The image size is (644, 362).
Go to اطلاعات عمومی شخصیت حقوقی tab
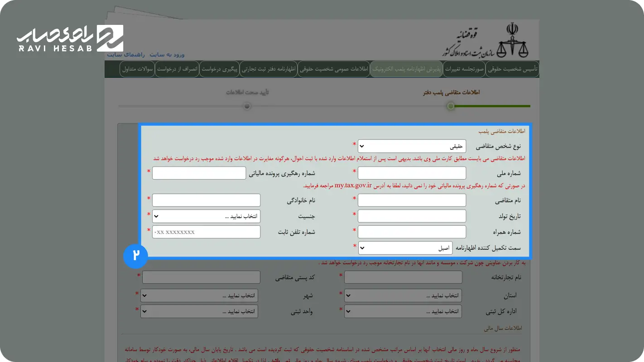point(334,69)
